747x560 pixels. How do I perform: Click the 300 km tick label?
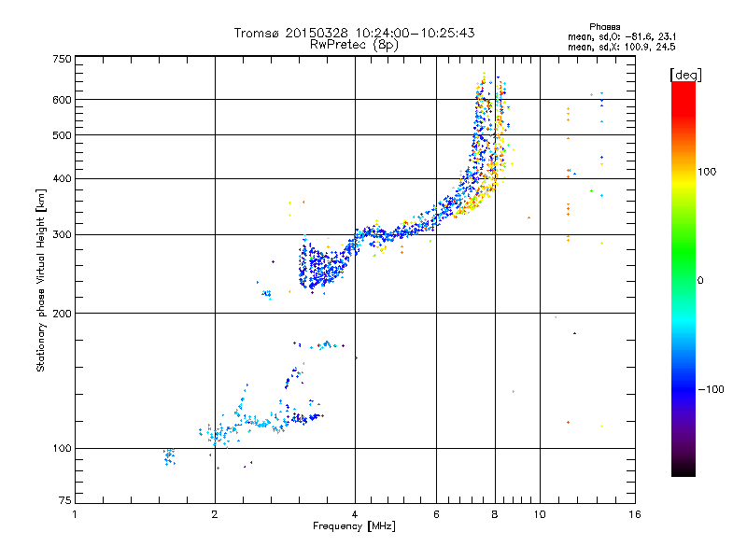click(x=62, y=234)
